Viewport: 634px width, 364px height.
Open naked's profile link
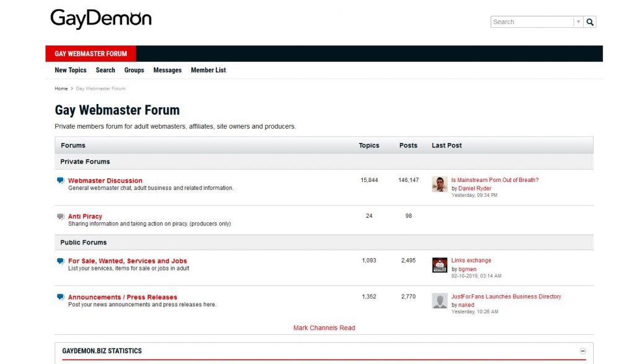(x=466, y=305)
